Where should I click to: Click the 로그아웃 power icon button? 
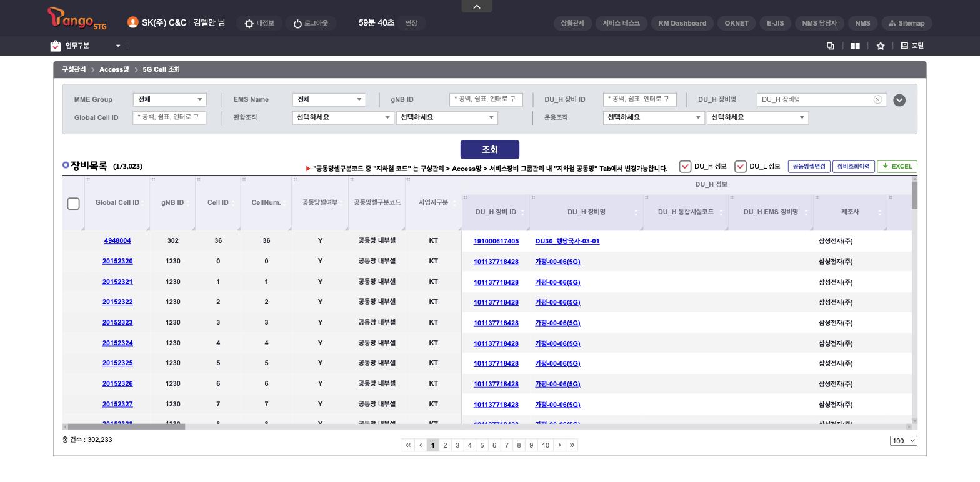pos(311,23)
